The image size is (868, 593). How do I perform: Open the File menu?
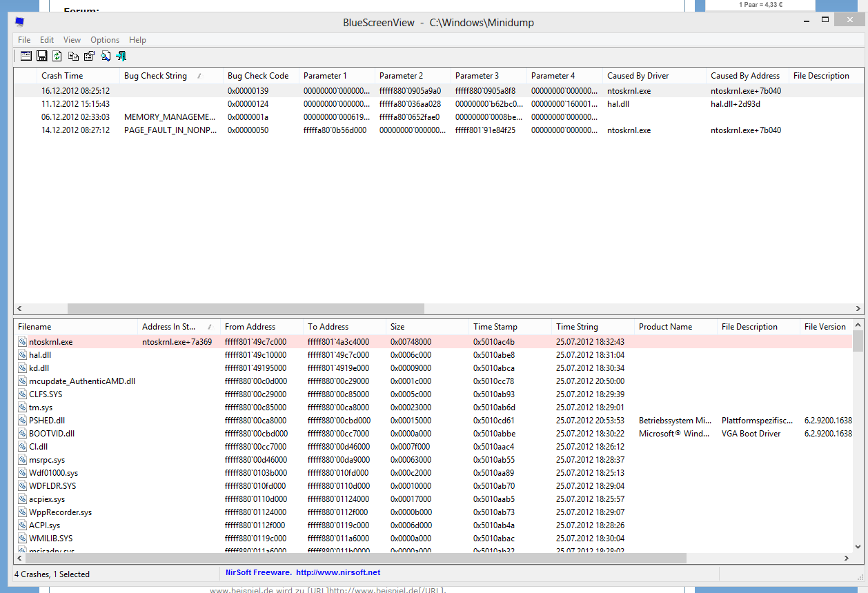pos(24,40)
